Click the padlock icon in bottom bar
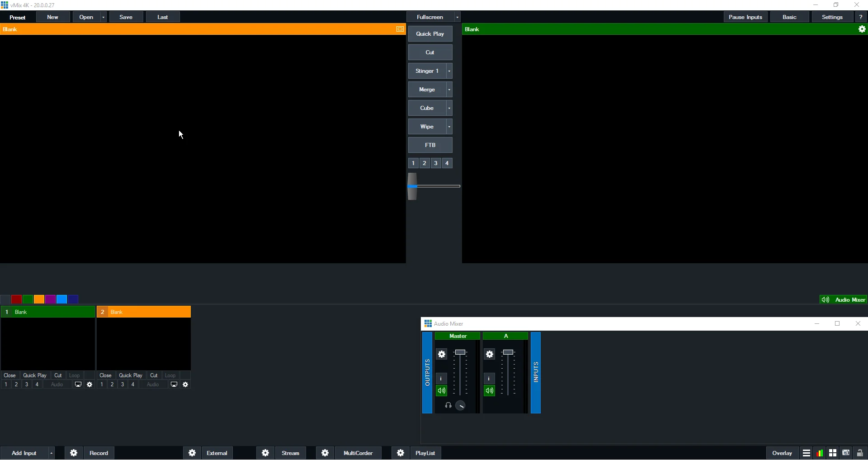868x460 pixels. (860, 453)
